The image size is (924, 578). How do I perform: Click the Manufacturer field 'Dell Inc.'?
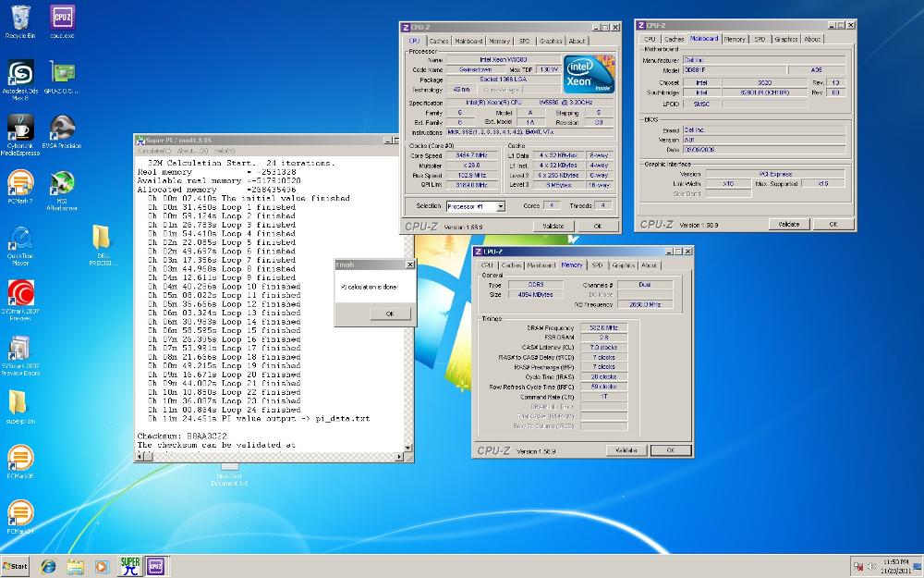pos(764,60)
